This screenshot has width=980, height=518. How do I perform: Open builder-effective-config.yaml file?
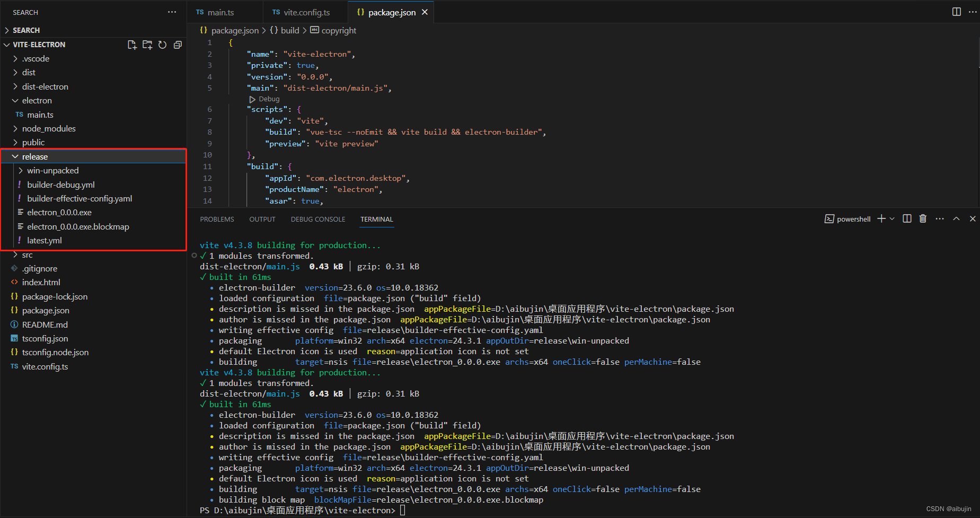(x=93, y=198)
